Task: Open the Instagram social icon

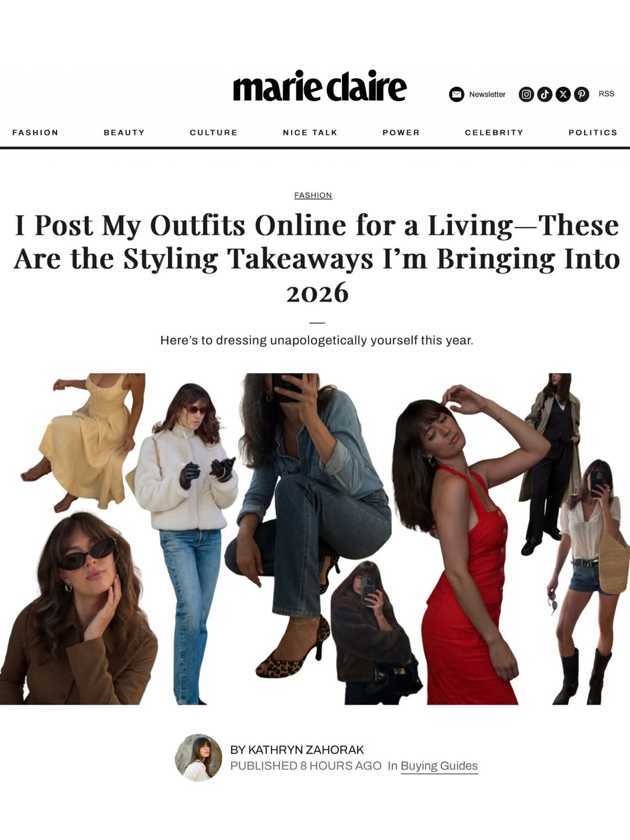Action: tap(526, 94)
